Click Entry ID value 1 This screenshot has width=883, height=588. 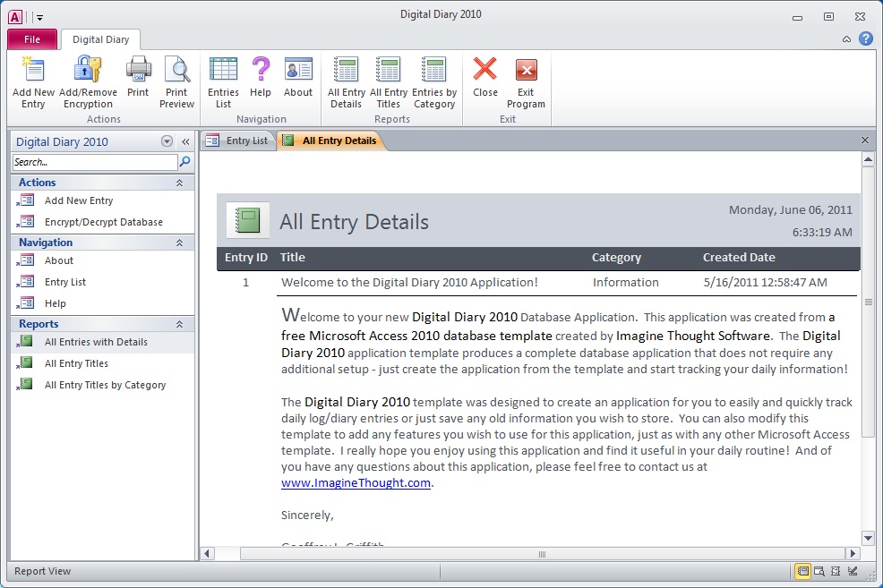pyautogui.click(x=245, y=283)
